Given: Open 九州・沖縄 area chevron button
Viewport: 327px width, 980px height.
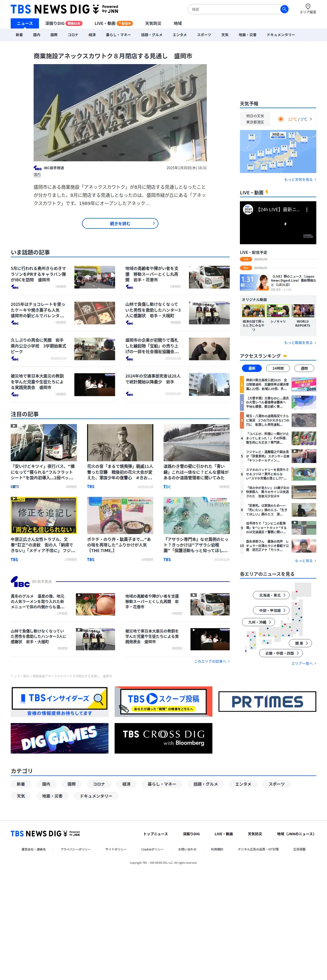Looking at the screenshot, I should (x=258, y=622).
